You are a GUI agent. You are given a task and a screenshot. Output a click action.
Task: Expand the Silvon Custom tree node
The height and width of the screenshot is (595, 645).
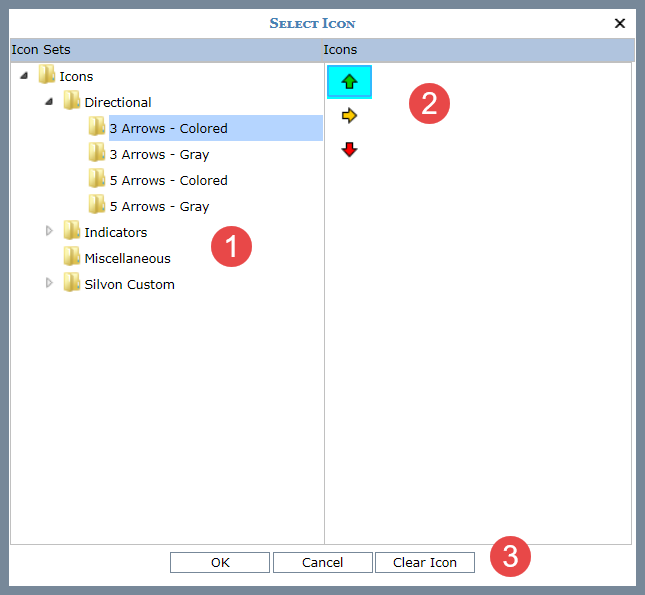click(x=49, y=283)
